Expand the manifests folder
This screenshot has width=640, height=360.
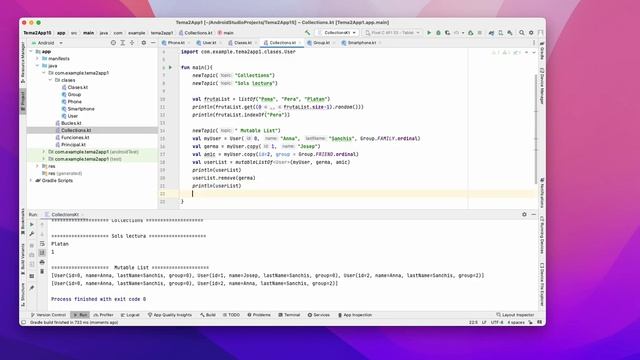click(x=38, y=59)
